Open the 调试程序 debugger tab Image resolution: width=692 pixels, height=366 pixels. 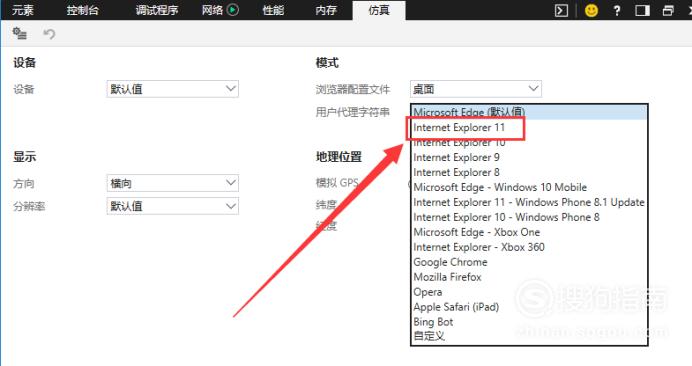157,10
